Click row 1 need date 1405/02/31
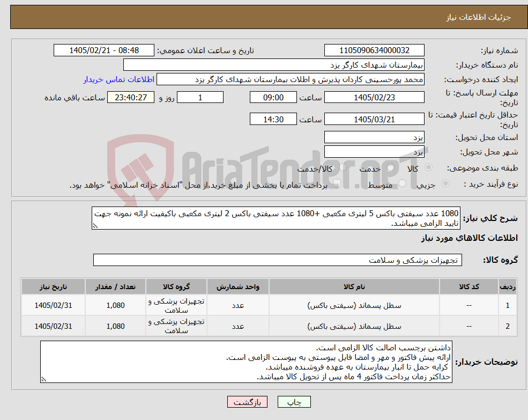Viewport: 528px width, 420px height. pos(53,305)
